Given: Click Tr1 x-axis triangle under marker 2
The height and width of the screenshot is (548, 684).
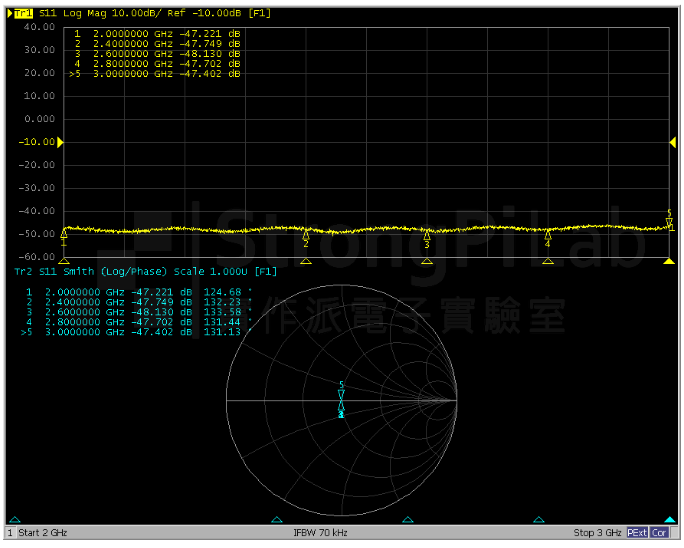Looking at the screenshot, I should [x=306, y=261].
